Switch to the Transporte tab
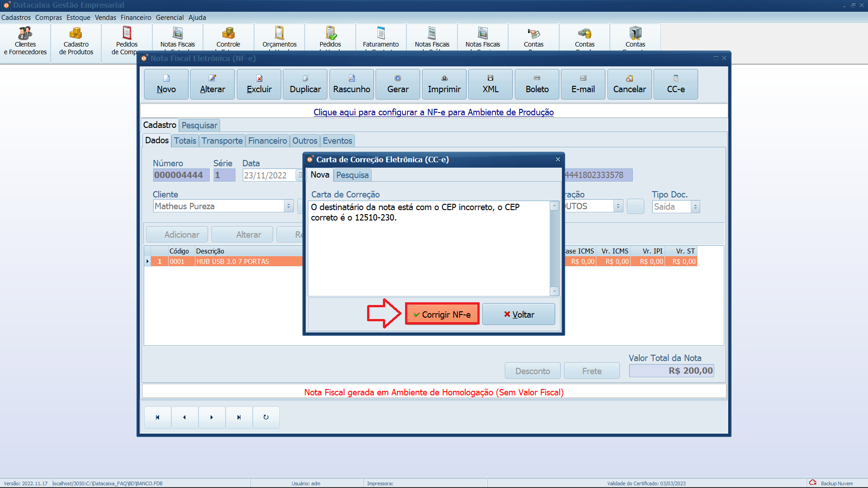Image resolution: width=868 pixels, height=488 pixels. pyautogui.click(x=222, y=141)
